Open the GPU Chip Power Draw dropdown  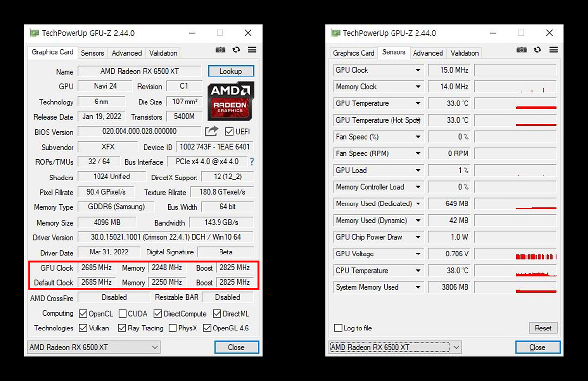418,237
